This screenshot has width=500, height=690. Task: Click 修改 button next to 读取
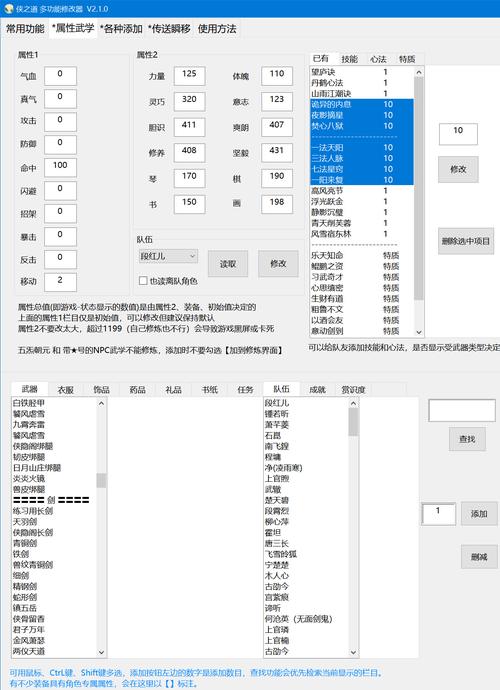point(278,264)
